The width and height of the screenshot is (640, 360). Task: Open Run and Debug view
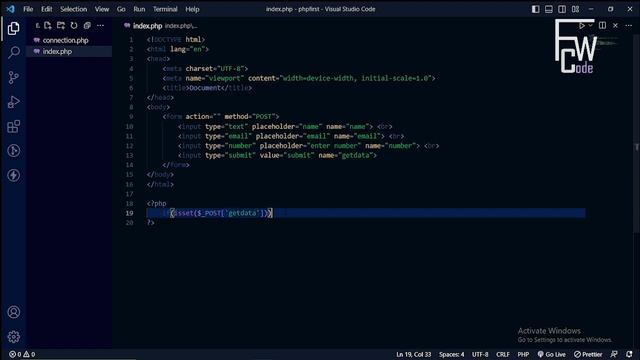(13, 102)
